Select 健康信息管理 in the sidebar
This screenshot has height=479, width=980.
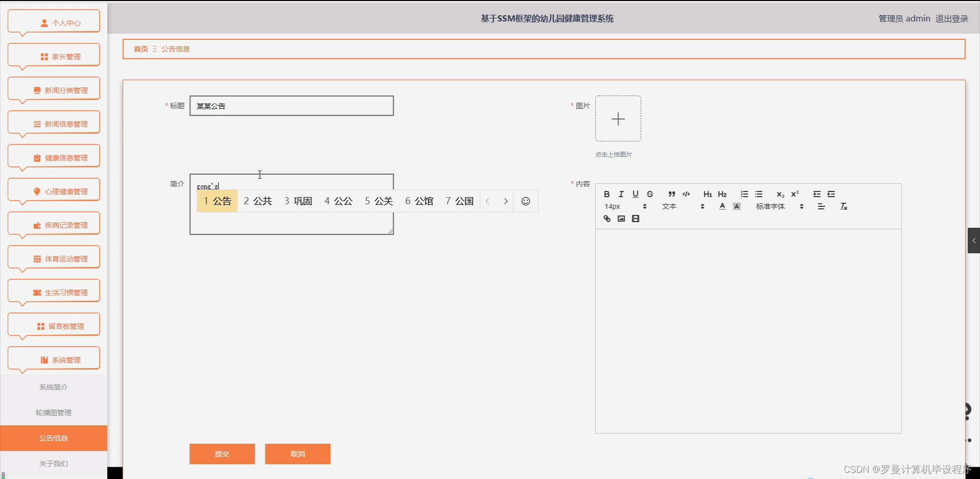53,157
